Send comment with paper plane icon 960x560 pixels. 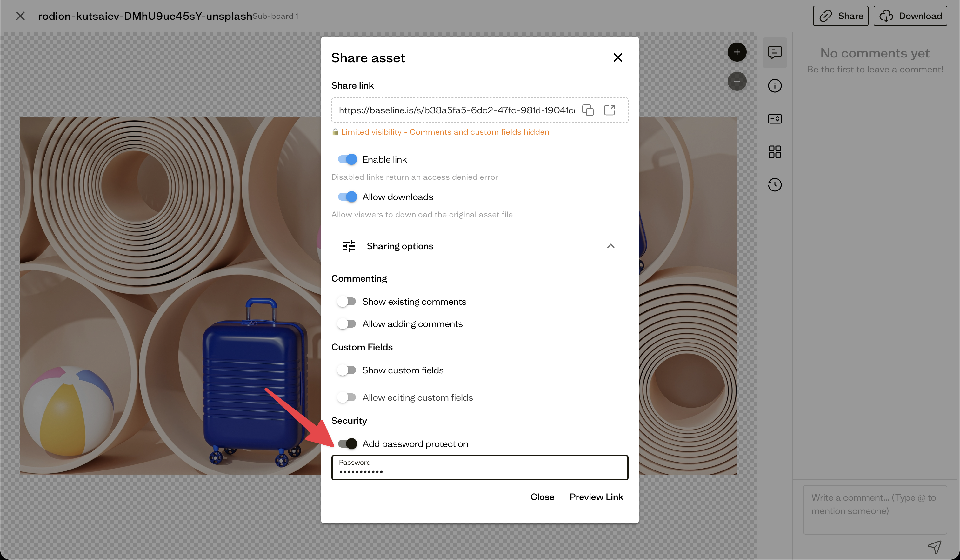click(935, 547)
